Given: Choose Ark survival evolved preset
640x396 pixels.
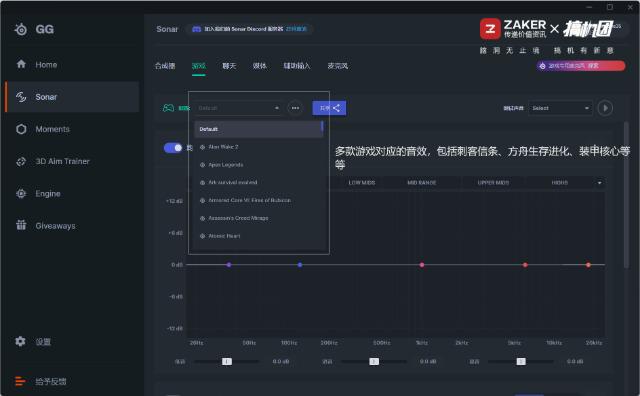Looking at the screenshot, I should tap(258, 182).
